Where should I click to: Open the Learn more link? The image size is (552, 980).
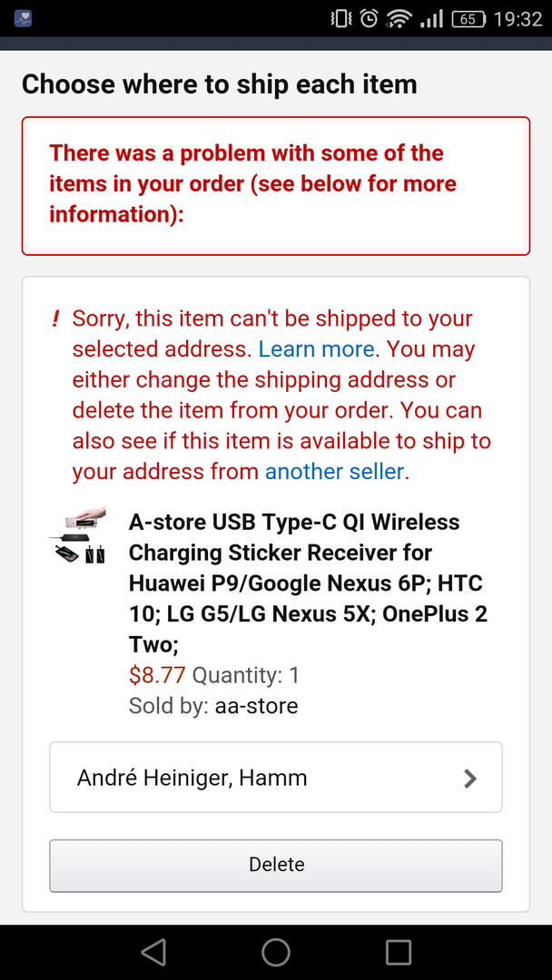coord(316,348)
